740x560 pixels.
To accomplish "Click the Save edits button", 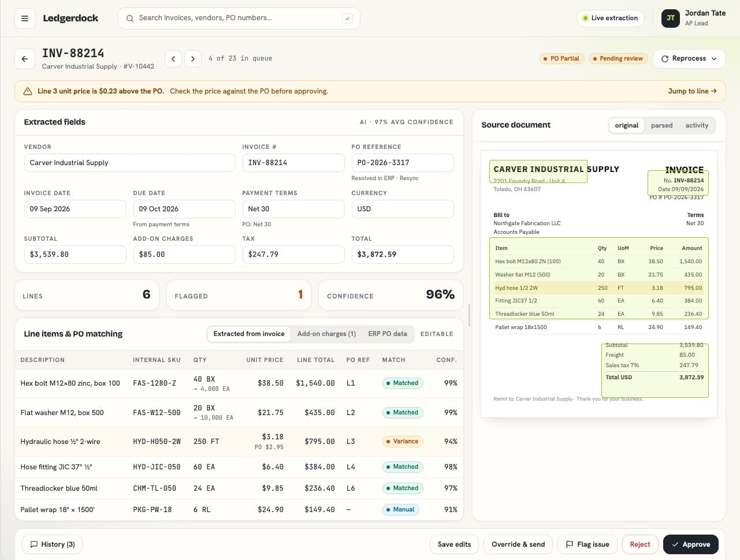I will 454,544.
